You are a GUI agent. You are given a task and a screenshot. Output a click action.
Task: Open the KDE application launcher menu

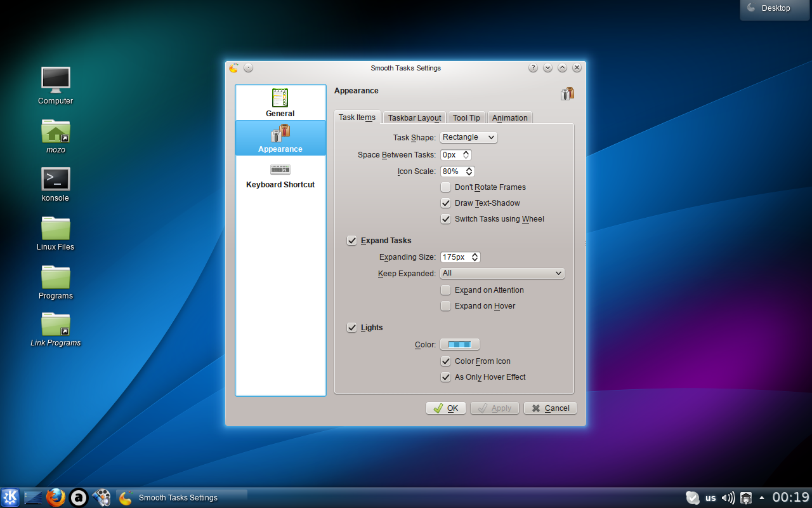[x=10, y=498]
